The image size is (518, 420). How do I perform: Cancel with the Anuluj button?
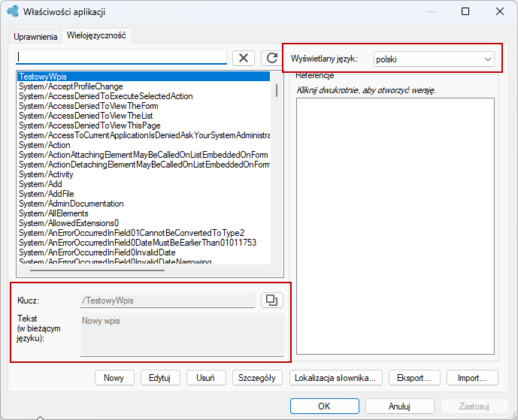(399, 406)
